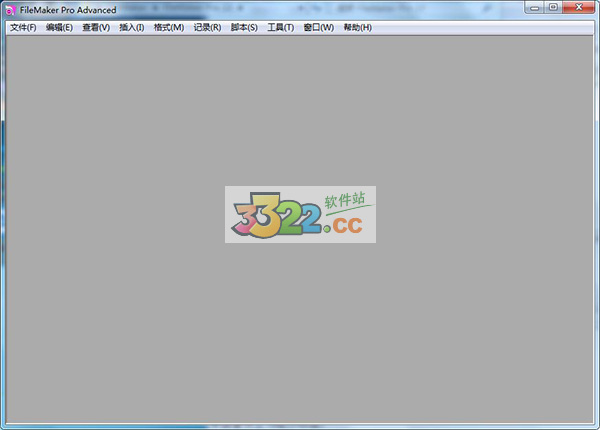
Task: Open the 帮助(H) menu
Action: 357,28
